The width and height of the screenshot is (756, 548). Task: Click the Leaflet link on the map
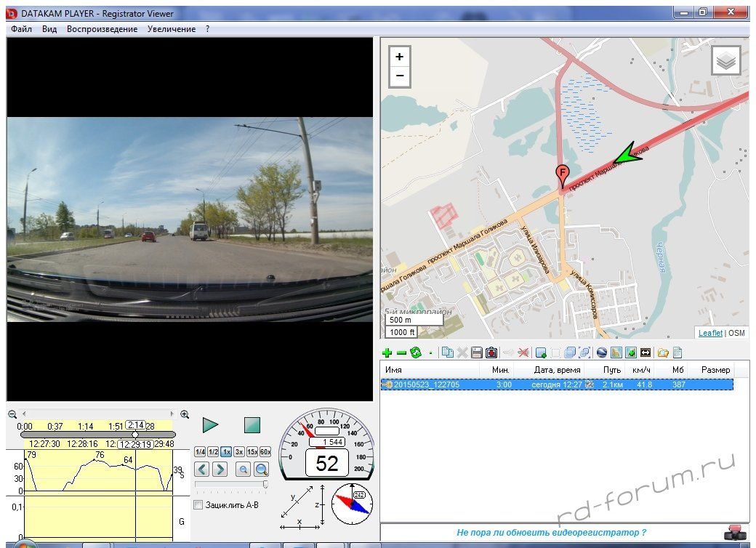(x=710, y=333)
